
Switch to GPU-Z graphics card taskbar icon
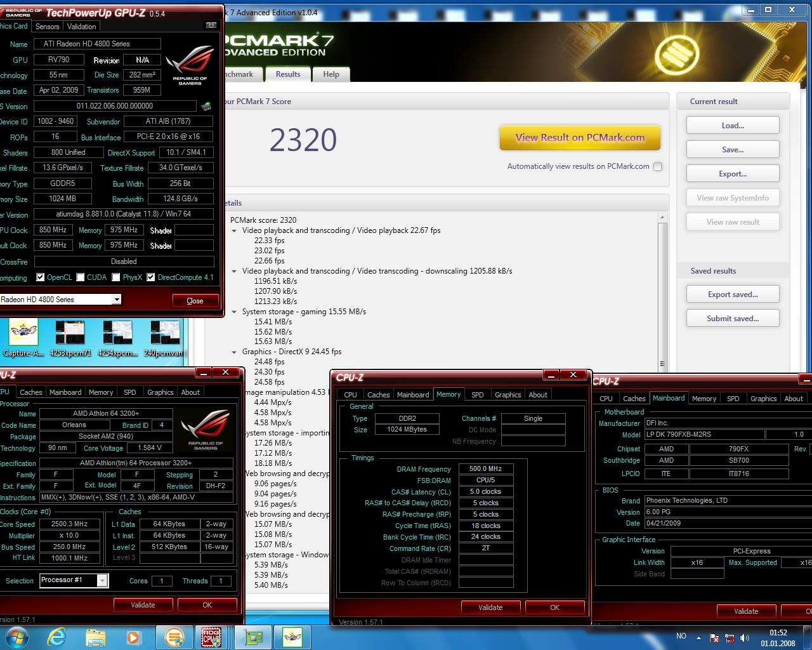pos(254,637)
